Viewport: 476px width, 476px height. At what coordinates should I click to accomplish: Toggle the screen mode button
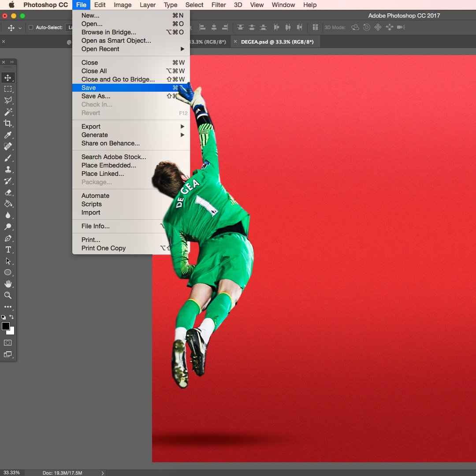tap(7, 354)
